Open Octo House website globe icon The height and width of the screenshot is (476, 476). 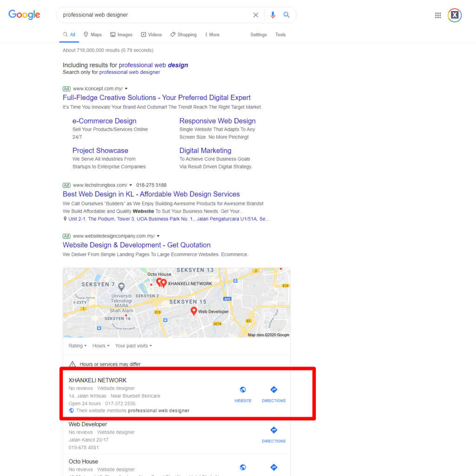point(243,467)
